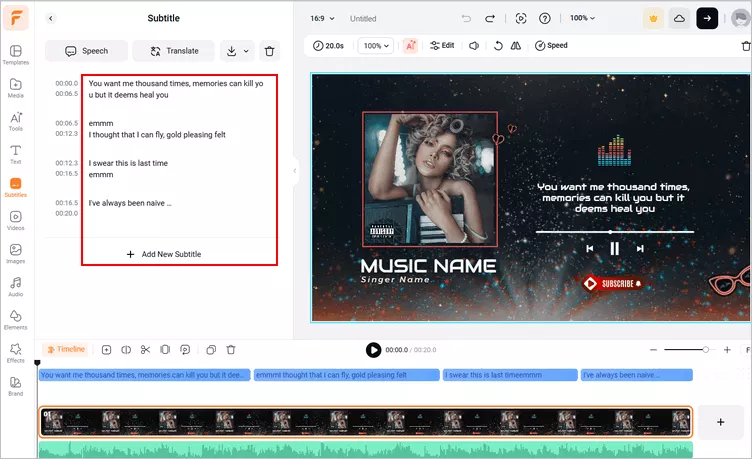Viewport: 752px width, 459px height.
Task: Redo the last action
Action: pos(490,18)
